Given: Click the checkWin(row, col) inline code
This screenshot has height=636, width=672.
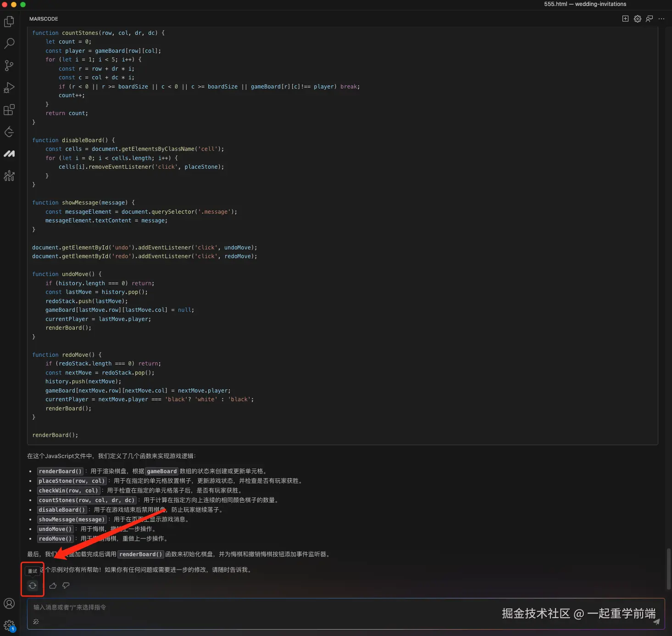Looking at the screenshot, I should (68, 491).
